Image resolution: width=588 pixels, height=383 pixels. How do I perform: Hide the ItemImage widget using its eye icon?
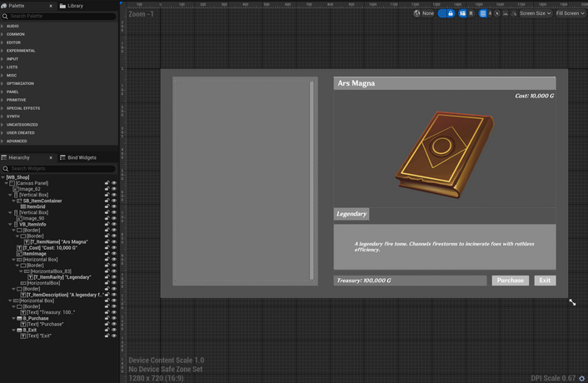[x=114, y=254]
